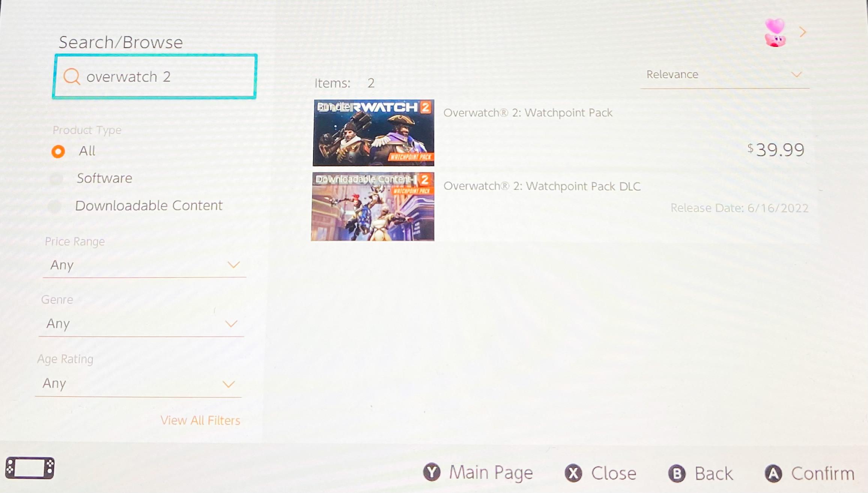Select the Downloadable Content radio button
Screen dimensions: 868x493
click(x=58, y=205)
